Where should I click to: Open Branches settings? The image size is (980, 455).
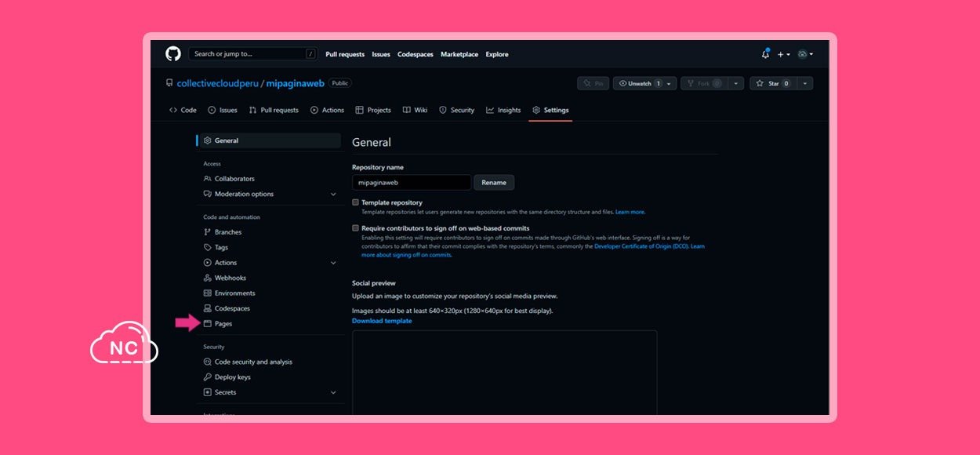coord(228,232)
